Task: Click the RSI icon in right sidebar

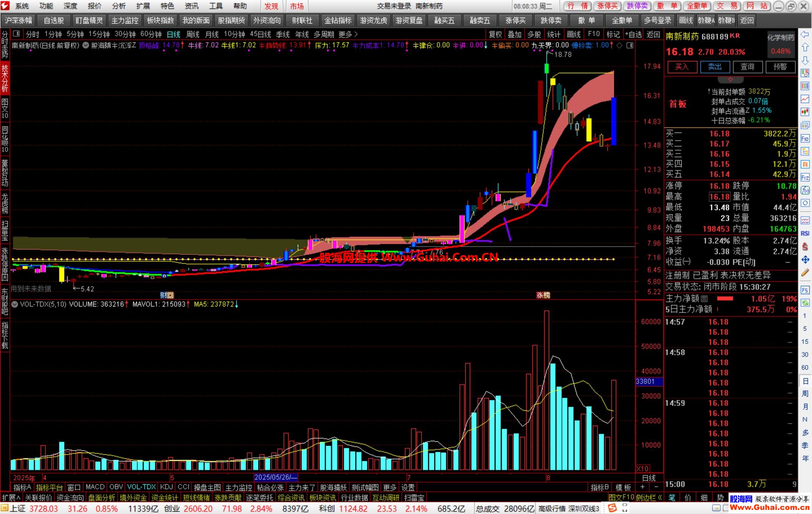Action: click(805, 233)
